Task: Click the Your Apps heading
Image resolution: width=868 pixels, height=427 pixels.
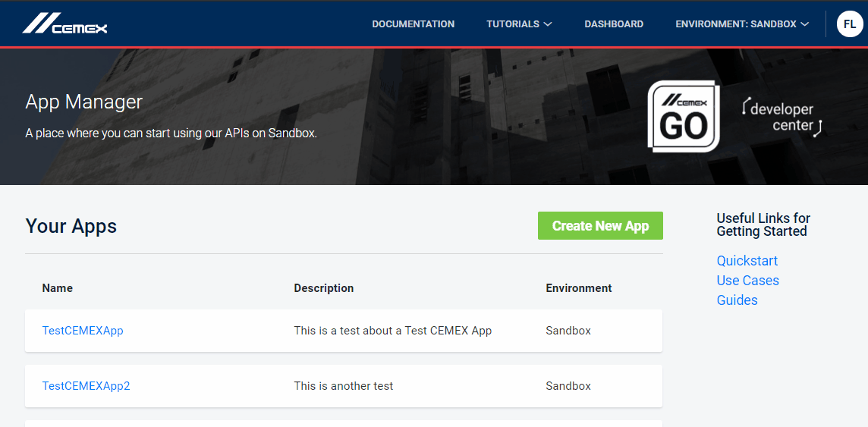Action: click(x=71, y=226)
